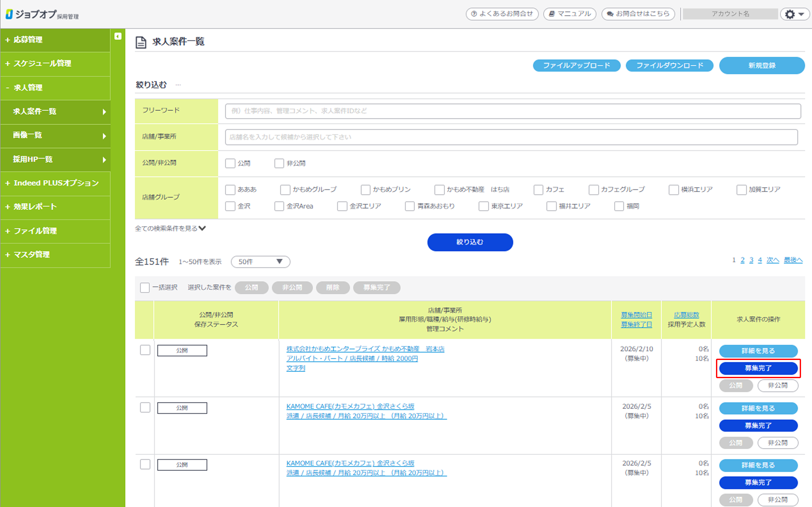Go to page 2 of results

click(743, 260)
